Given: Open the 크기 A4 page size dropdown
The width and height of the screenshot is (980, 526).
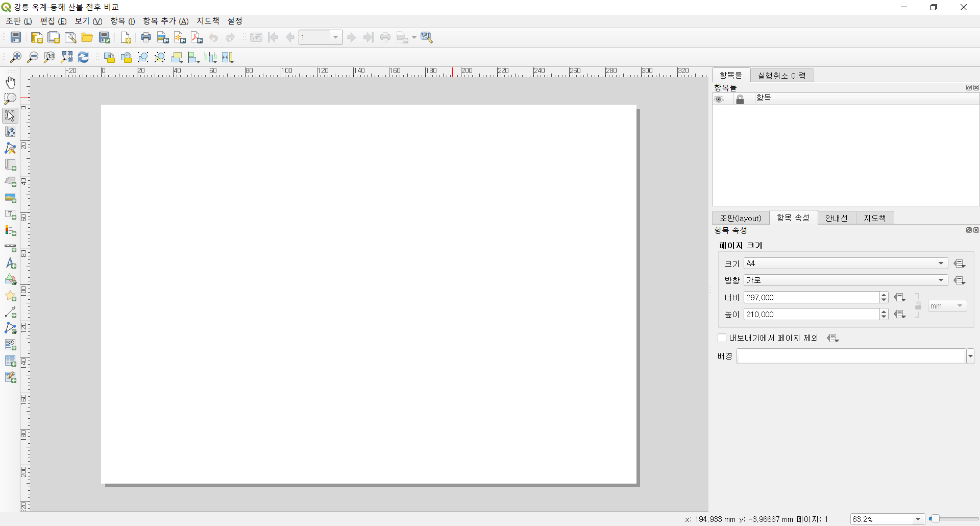Looking at the screenshot, I should [846, 264].
